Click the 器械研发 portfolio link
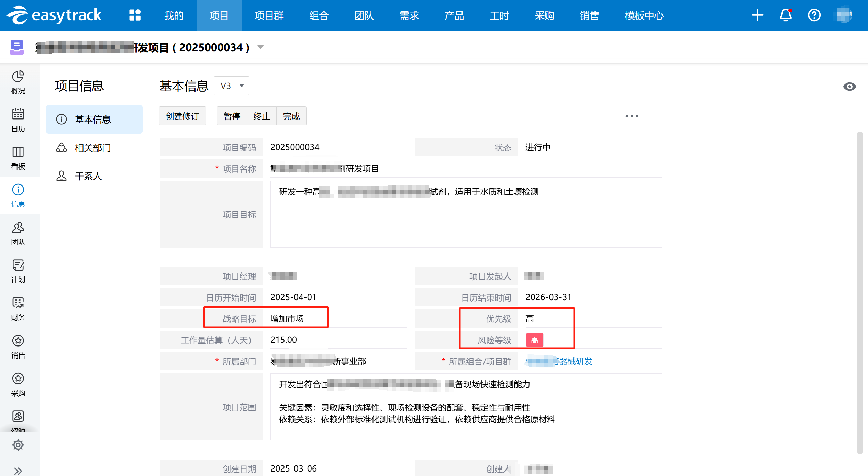This screenshot has width=868, height=476. (x=575, y=361)
